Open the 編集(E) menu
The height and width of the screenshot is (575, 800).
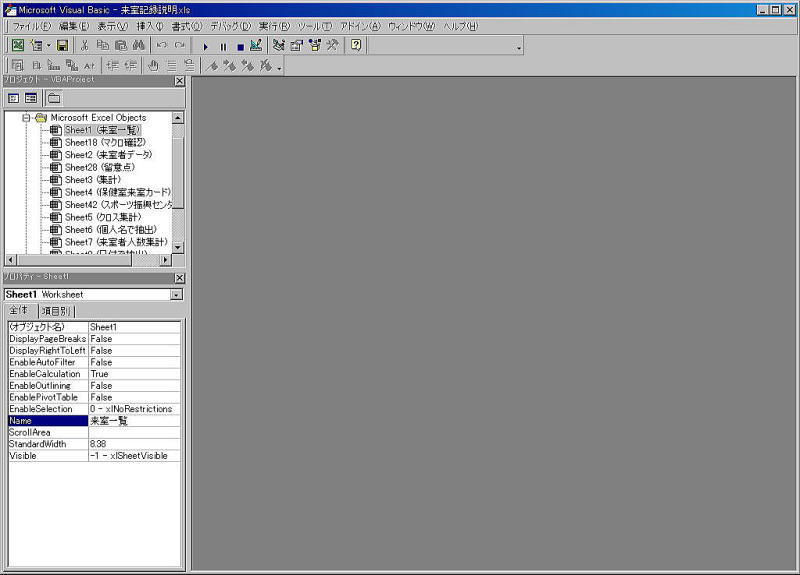tap(74, 26)
